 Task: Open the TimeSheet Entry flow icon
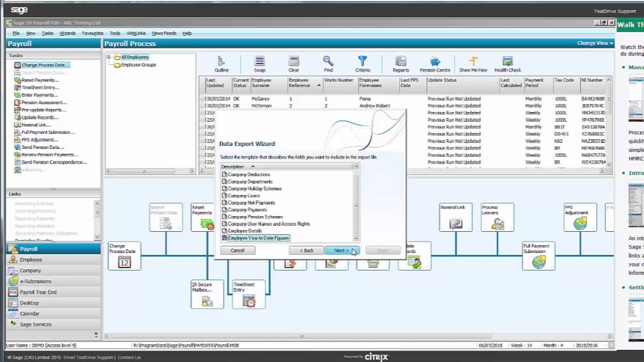pos(249,294)
